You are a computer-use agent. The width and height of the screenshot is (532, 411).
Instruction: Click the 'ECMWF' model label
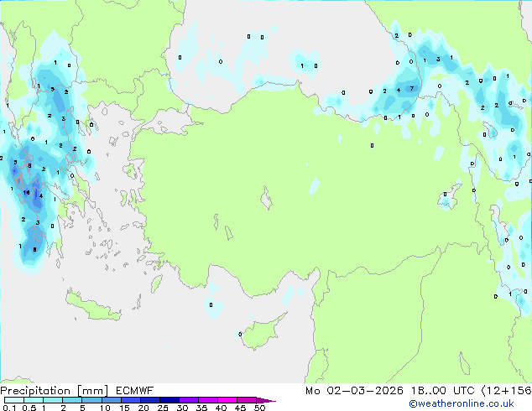point(135,391)
